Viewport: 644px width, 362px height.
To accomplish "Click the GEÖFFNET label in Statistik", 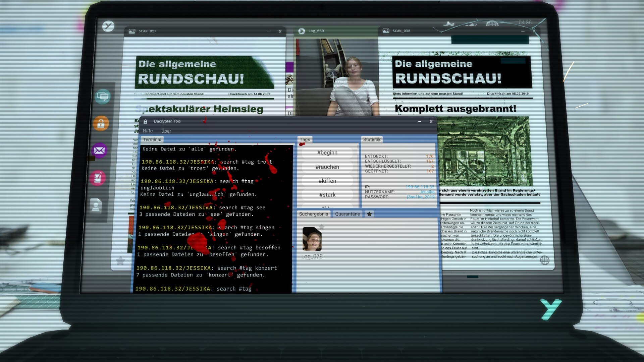I will point(376,171).
